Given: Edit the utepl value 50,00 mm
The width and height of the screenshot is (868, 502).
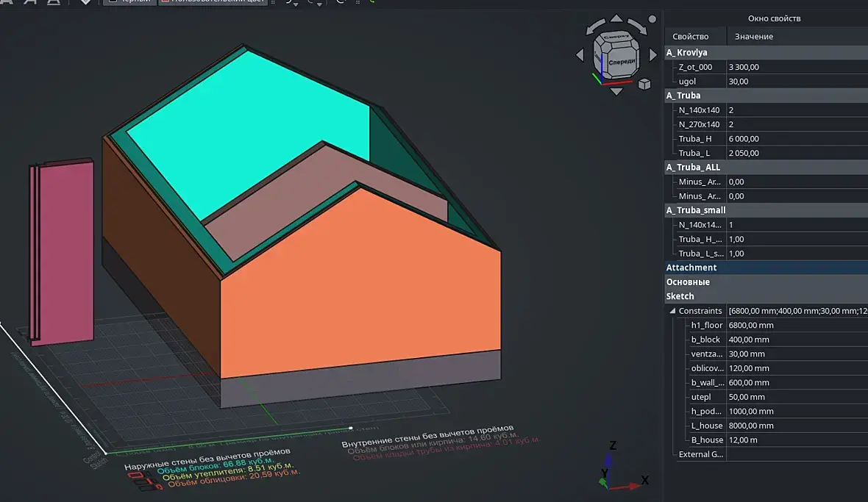Looking at the screenshot, I should tap(797, 397).
